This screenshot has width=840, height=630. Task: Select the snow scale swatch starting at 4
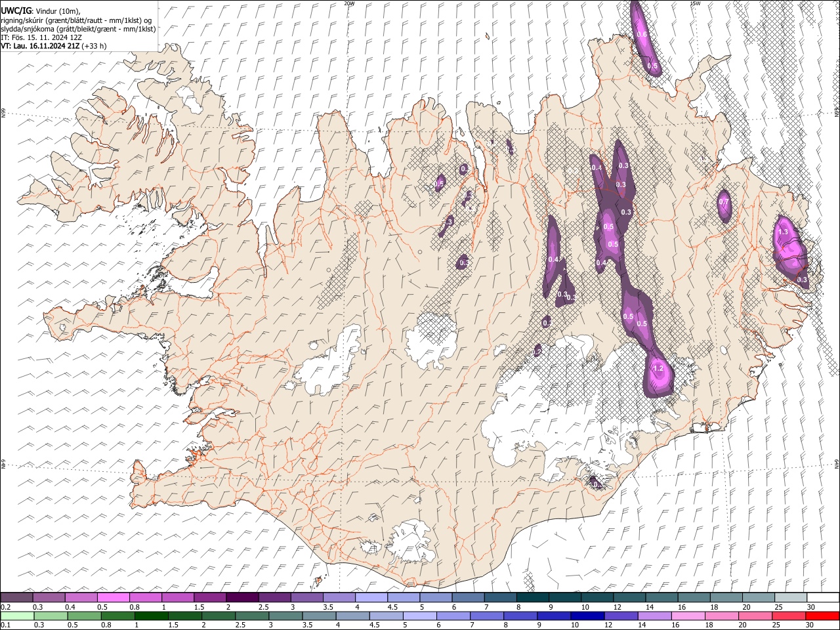click(371, 598)
